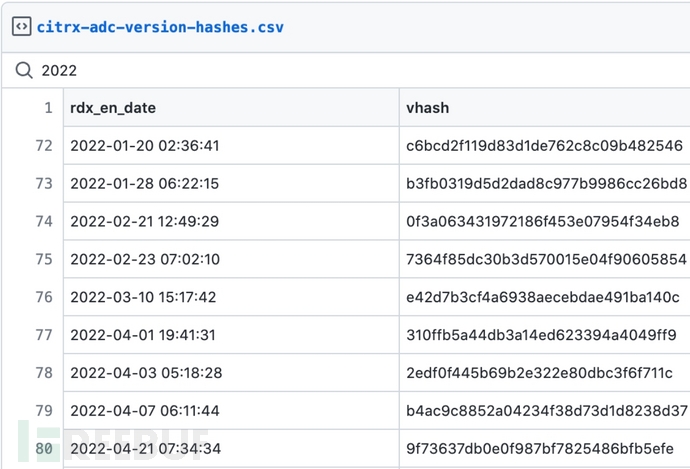The width and height of the screenshot is (690, 469).
Task: Select the rdx_en_date column header
Action: click(x=113, y=108)
